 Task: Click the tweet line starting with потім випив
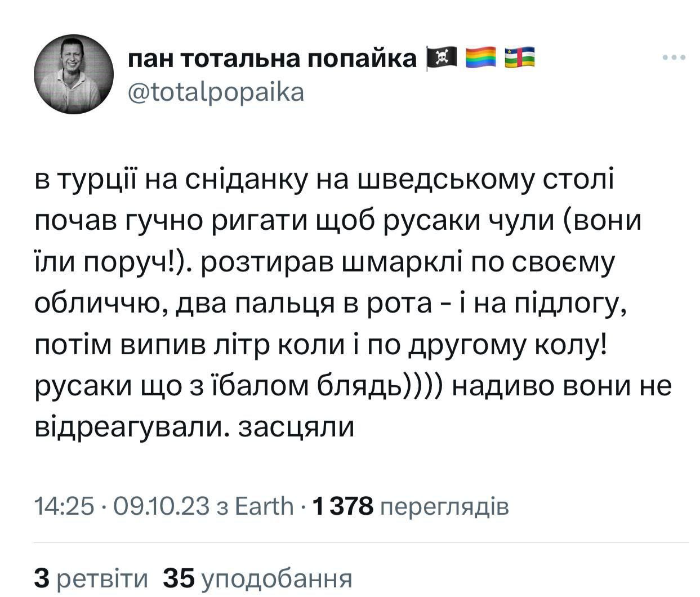[x=320, y=346]
